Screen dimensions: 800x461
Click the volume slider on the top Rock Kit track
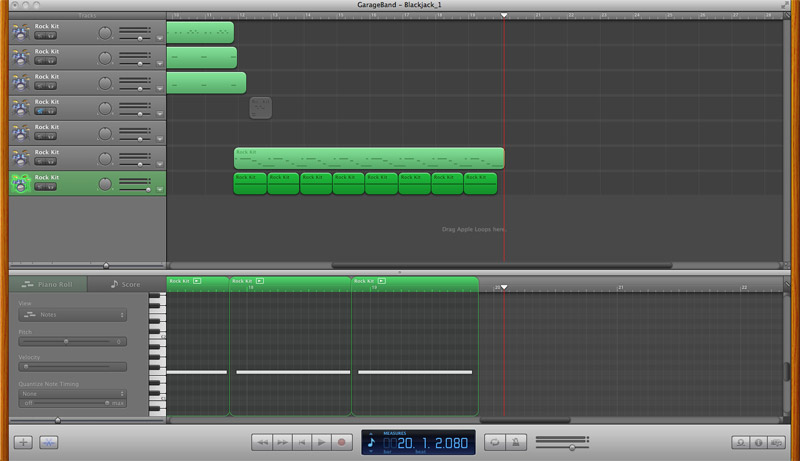pos(135,39)
